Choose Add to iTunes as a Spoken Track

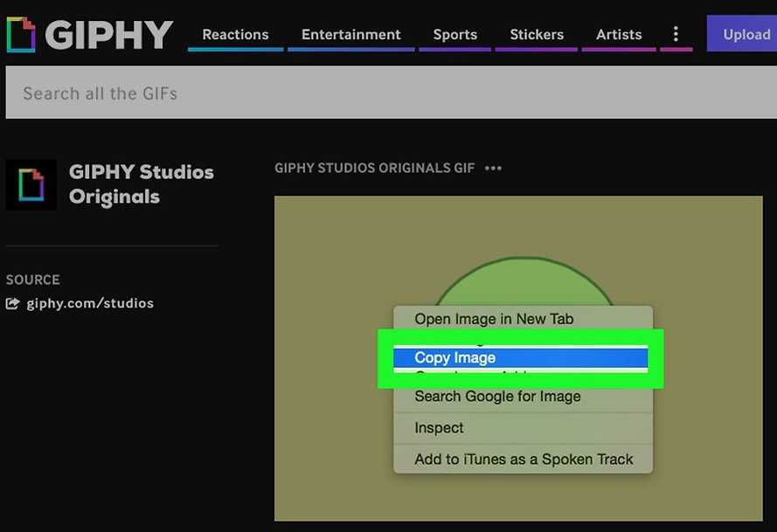point(524,459)
